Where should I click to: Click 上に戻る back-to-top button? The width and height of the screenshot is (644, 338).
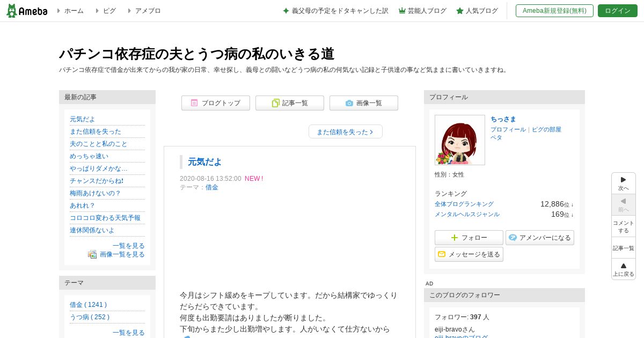pos(624,269)
